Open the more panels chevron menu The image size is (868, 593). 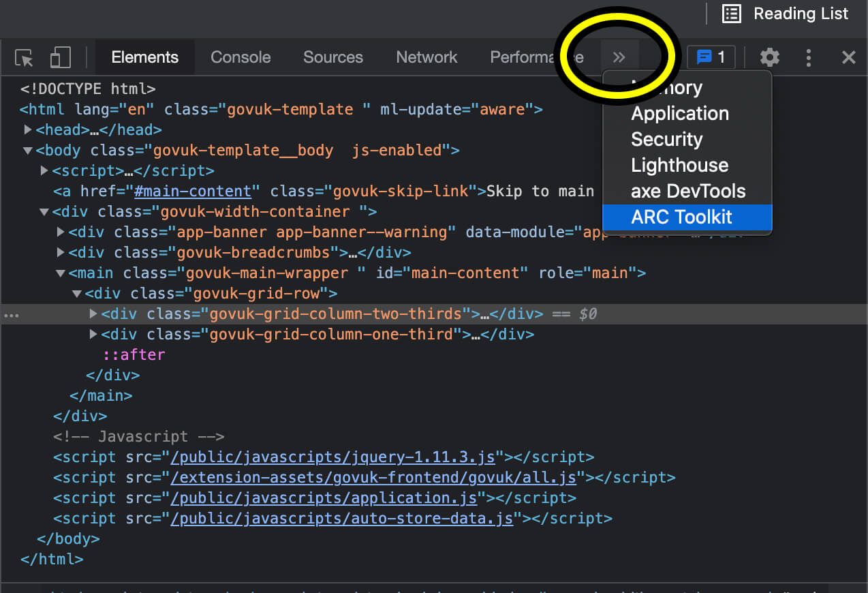click(x=619, y=57)
